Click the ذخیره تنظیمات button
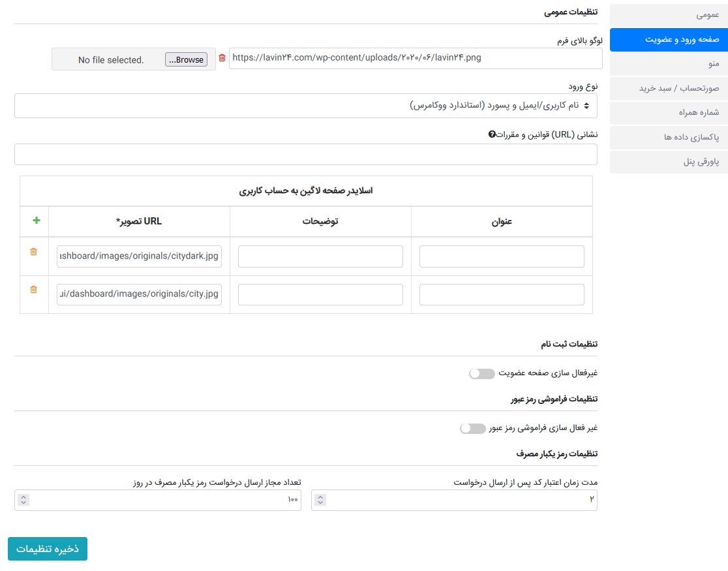This screenshot has width=728, height=571. (48, 549)
